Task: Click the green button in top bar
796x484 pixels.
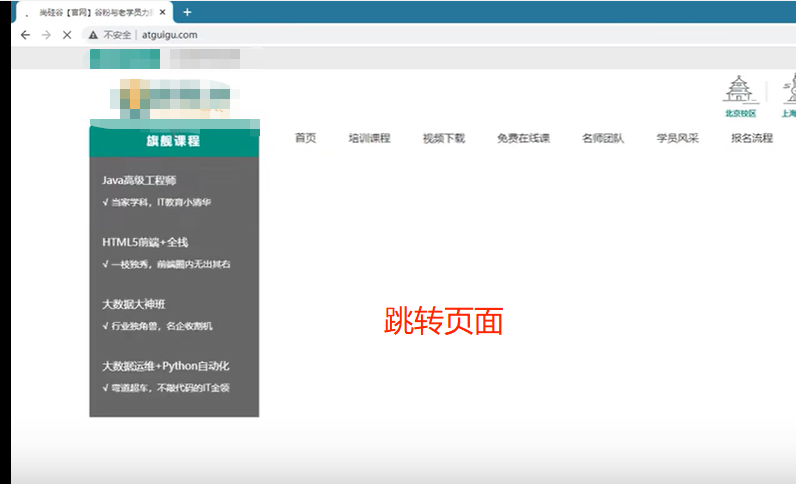Action: tap(125, 59)
